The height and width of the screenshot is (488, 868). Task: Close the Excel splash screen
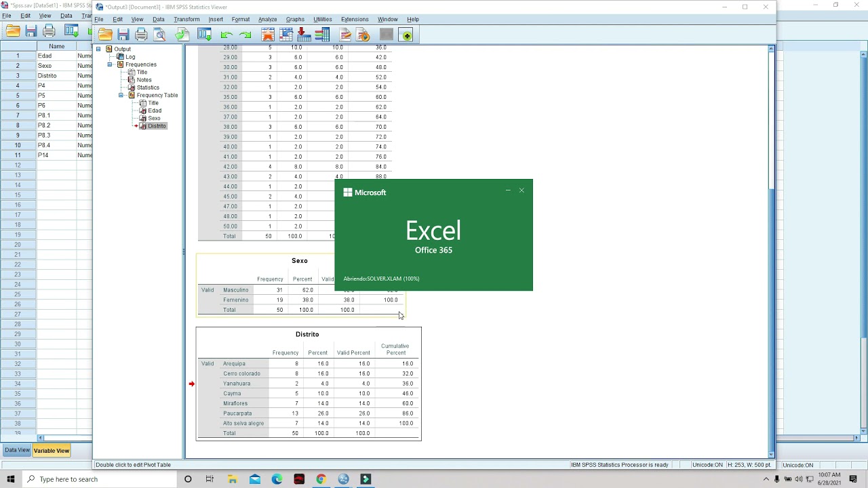(521, 190)
